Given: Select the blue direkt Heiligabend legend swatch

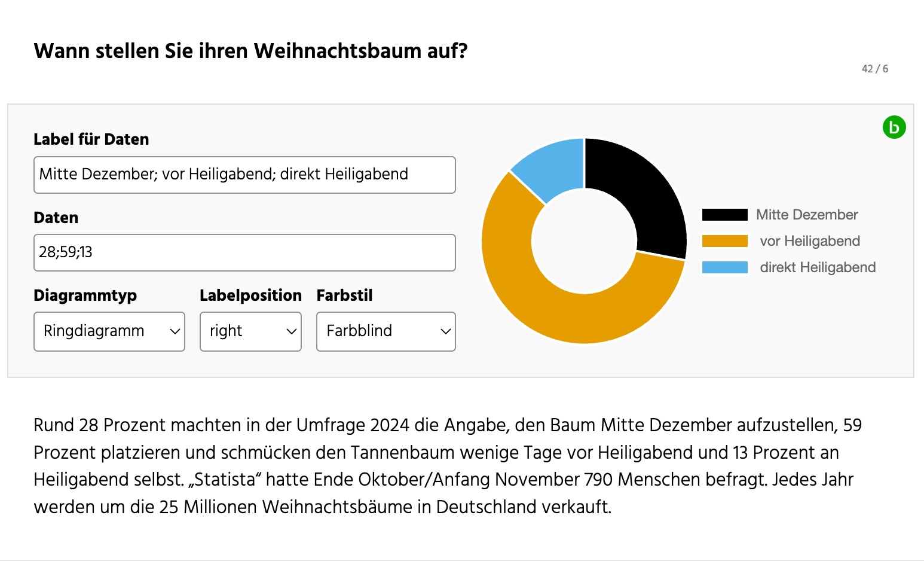Looking at the screenshot, I should pyautogui.click(x=724, y=267).
